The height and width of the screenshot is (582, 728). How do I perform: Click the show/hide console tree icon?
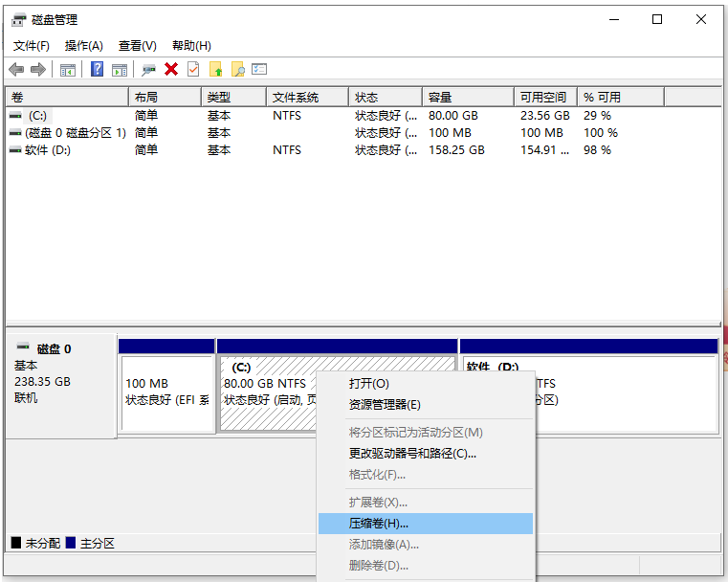coord(68,70)
